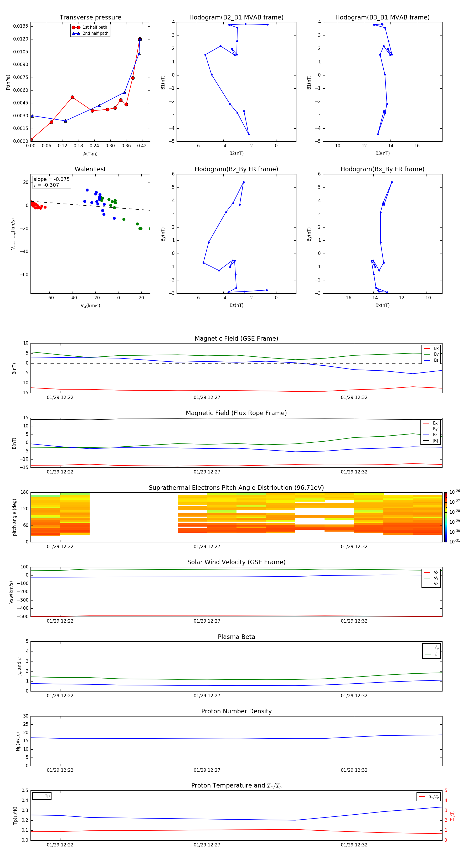Click the "A(T·m)" x-axis label
Viewport: 473px width, 868px height.
pyautogui.click(x=90, y=154)
